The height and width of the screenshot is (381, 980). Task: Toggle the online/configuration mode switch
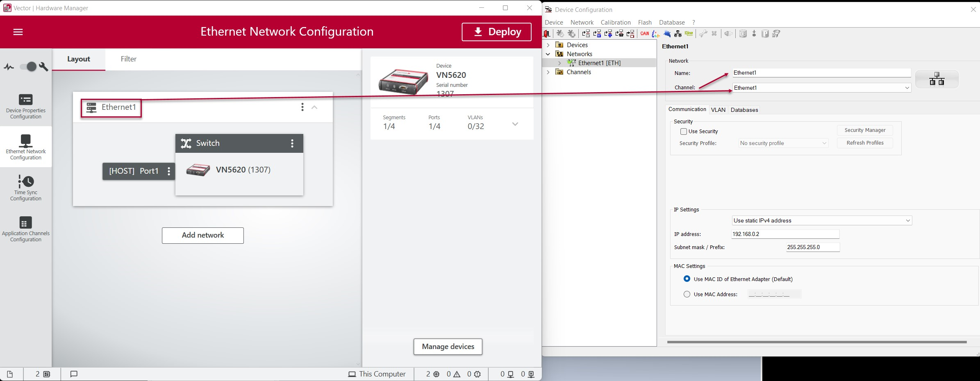coord(29,67)
